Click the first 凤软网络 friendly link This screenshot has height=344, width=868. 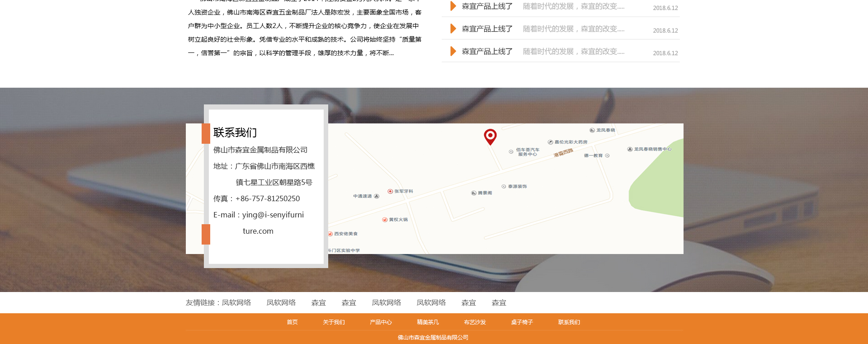(236, 303)
